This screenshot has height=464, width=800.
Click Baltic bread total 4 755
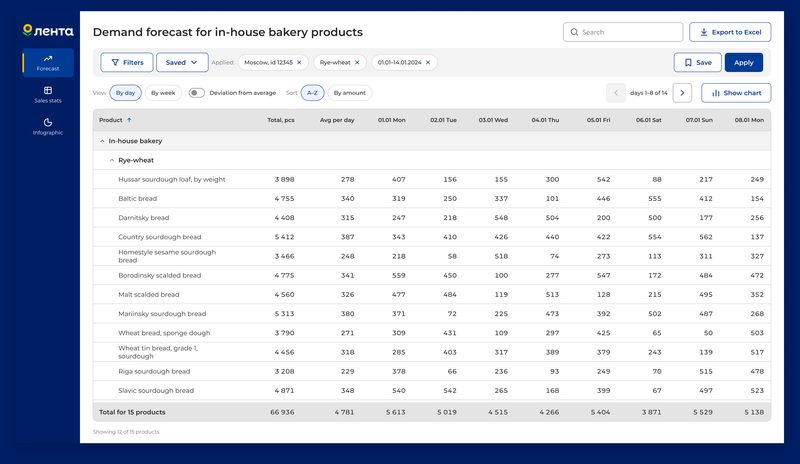tap(284, 199)
